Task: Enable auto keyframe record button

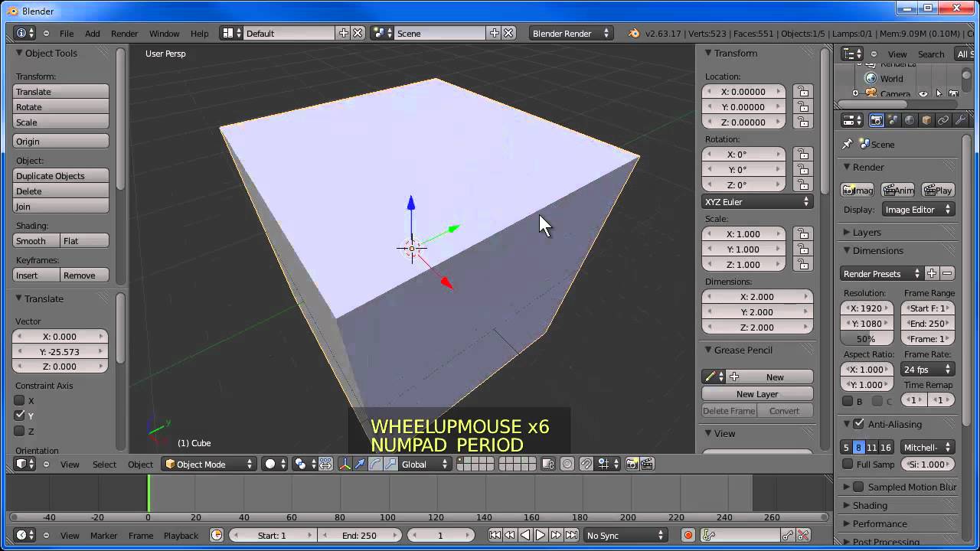Action: coord(688,536)
